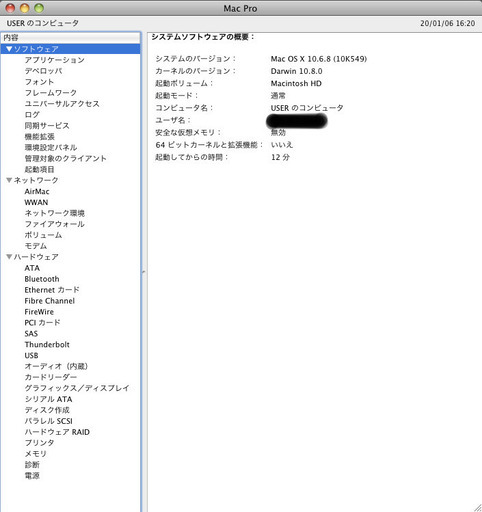Viewport: 482px width, 512px height.
Task: Click the 内容 column header
Action: tap(71, 38)
